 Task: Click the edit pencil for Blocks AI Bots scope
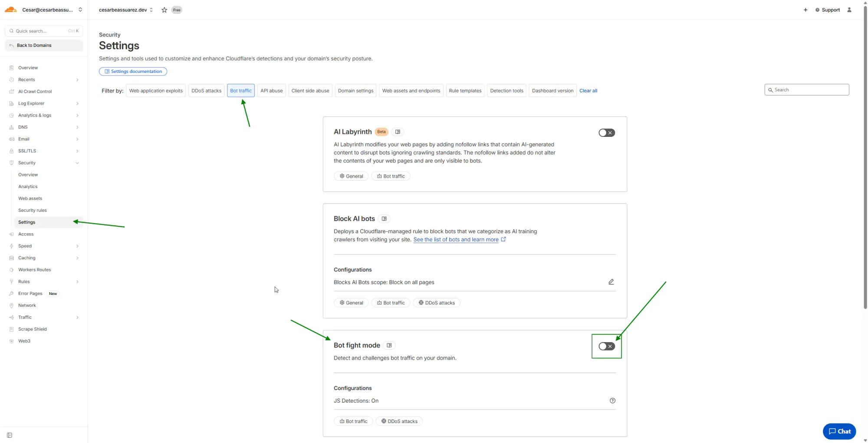pos(611,281)
